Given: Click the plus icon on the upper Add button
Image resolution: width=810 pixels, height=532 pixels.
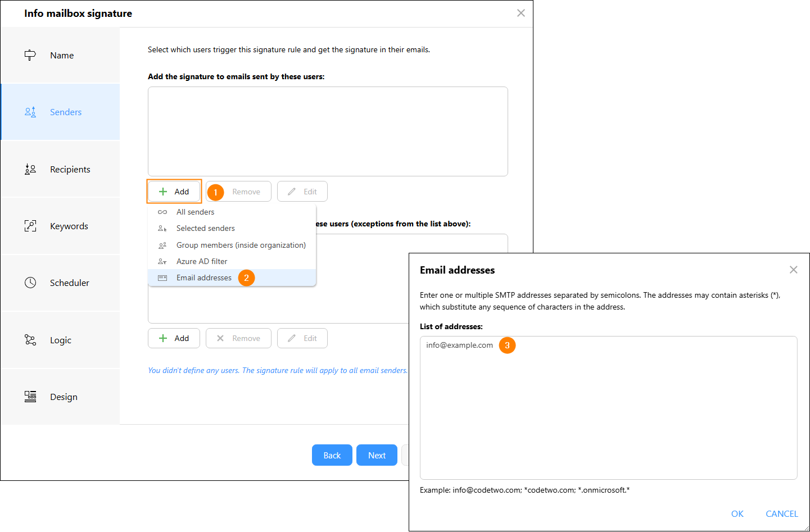Looking at the screenshot, I should [163, 192].
